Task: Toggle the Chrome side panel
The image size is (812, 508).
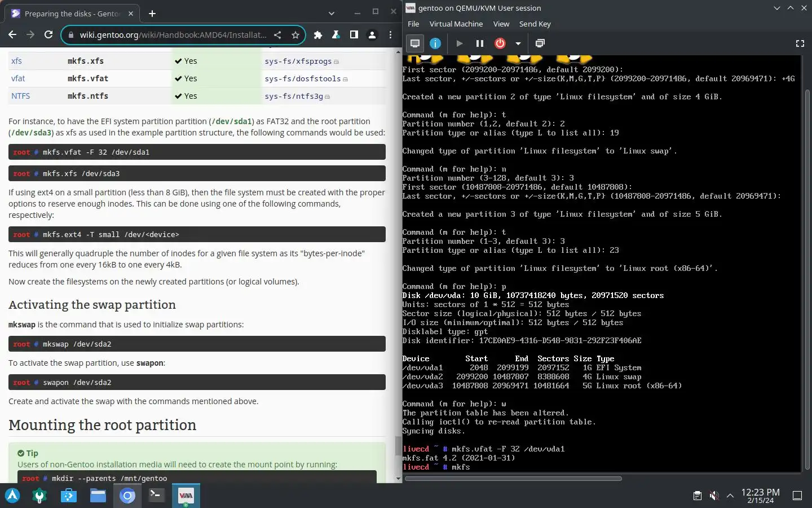Action: coord(354,35)
